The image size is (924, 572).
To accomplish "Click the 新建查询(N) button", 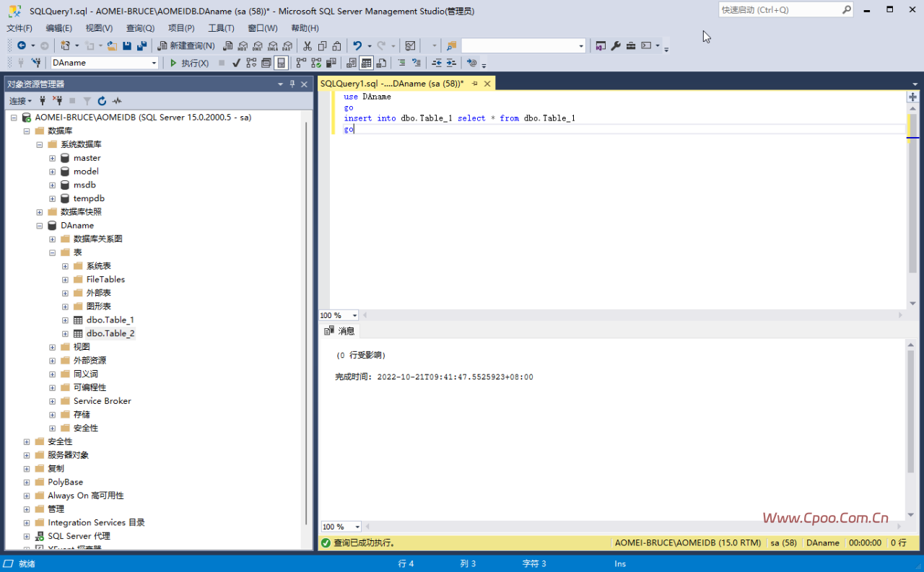I will tap(187, 45).
